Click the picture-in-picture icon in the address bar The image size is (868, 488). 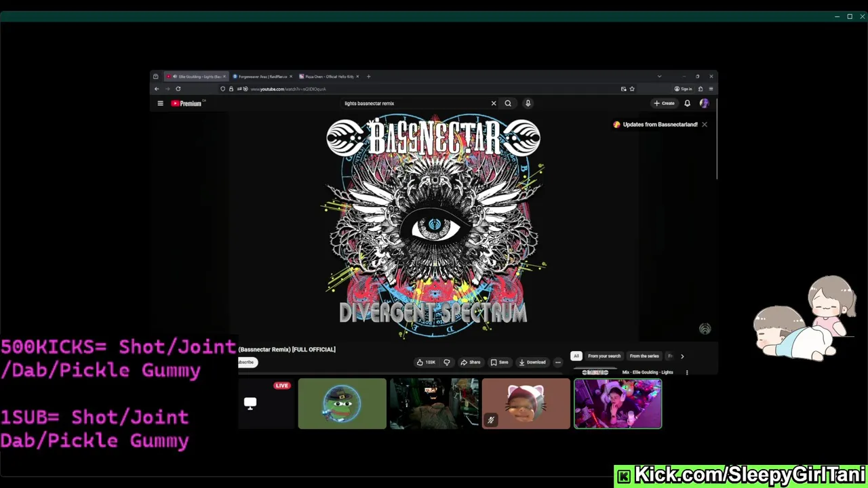(623, 89)
